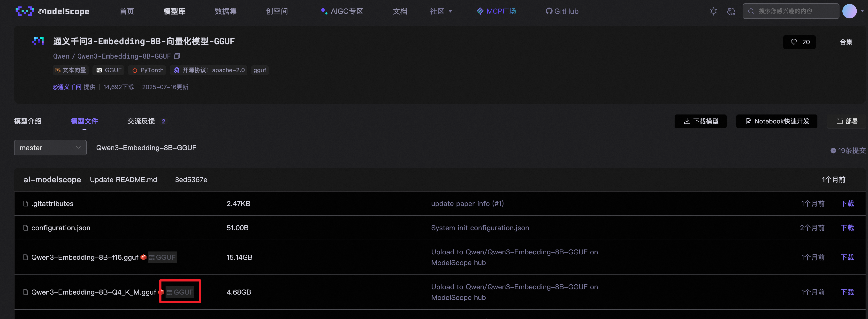
Task: Add model to a 合集 collection
Action: pos(841,42)
